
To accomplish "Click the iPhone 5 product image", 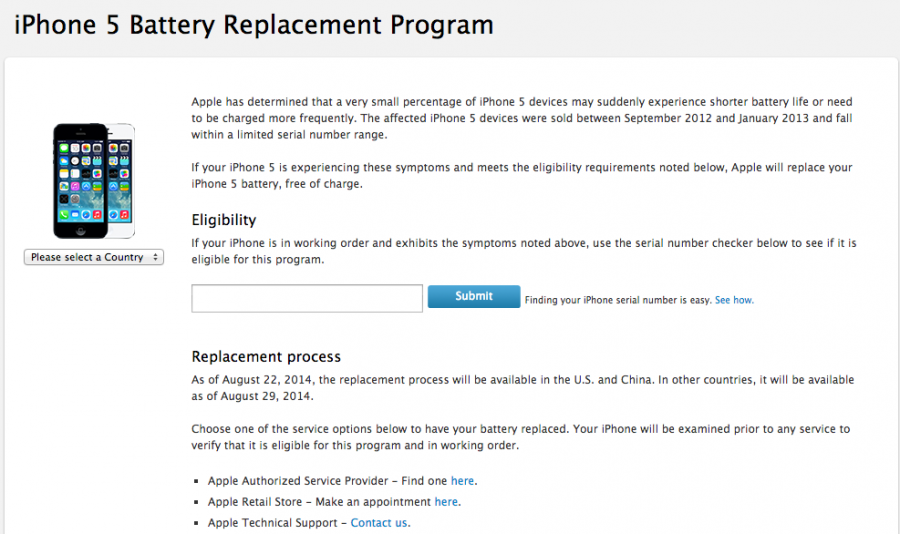I will click(x=94, y=181).
